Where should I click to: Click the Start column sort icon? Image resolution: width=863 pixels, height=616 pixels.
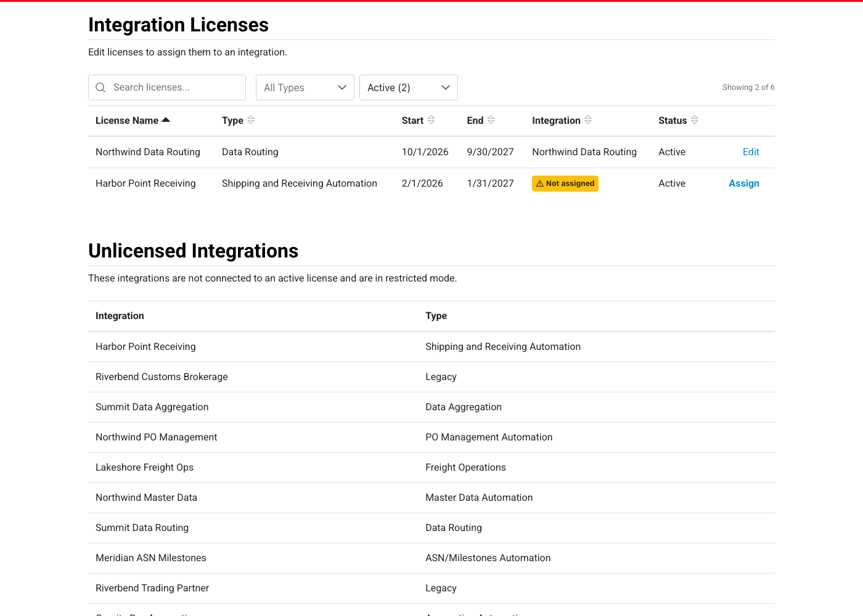[x=431, y=120]
